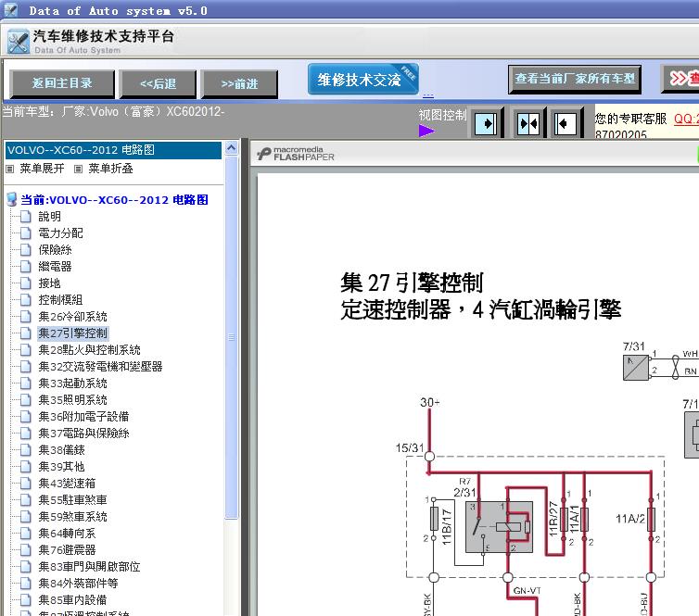Click the page icon beside 說明
Viewport: 699px width, 616px height.
click(26, 217)
